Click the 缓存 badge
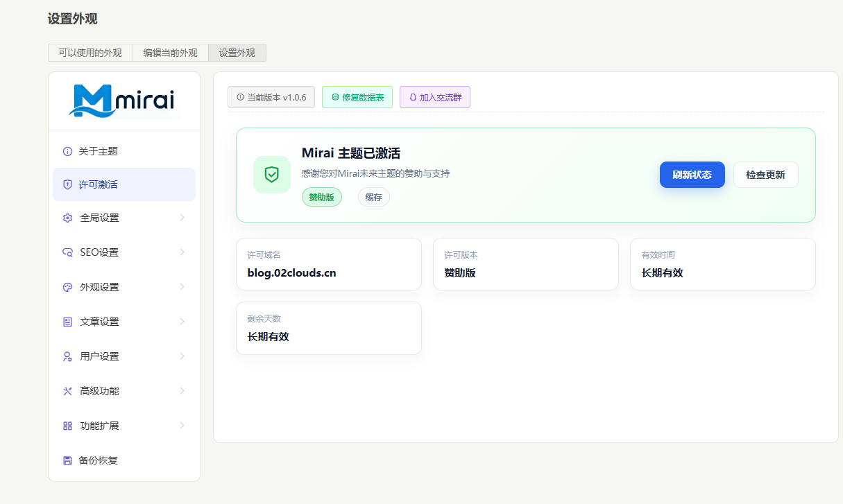 pos(374,197)
